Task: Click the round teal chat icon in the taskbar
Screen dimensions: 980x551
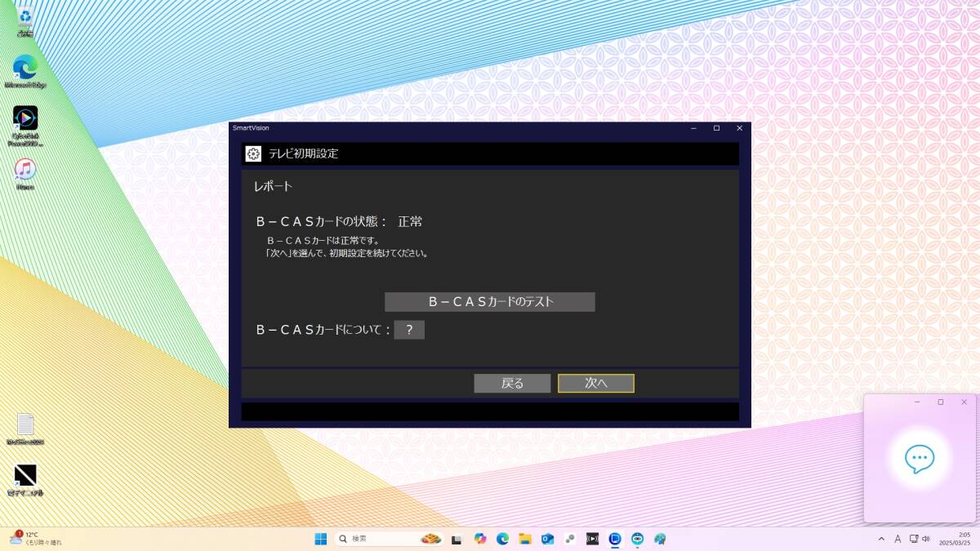Action: coord(637,539)
